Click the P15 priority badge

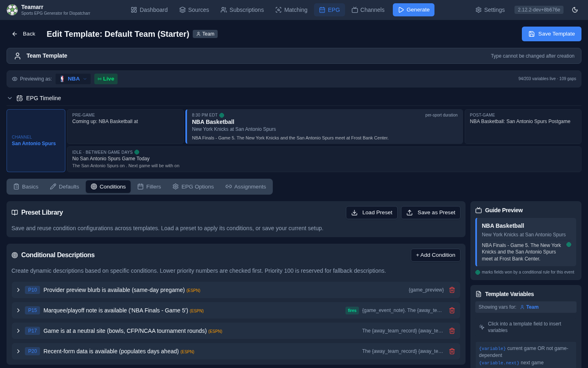tap(32, 310)
